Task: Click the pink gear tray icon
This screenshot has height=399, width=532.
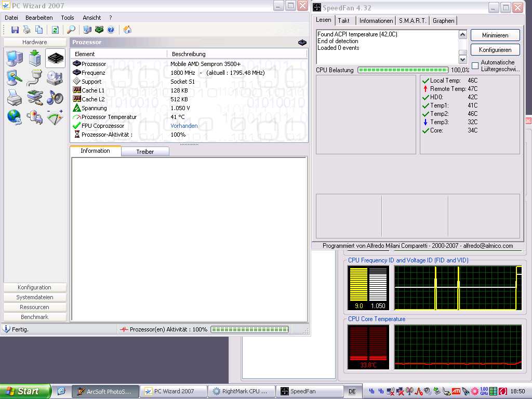Action: [475, 391]
